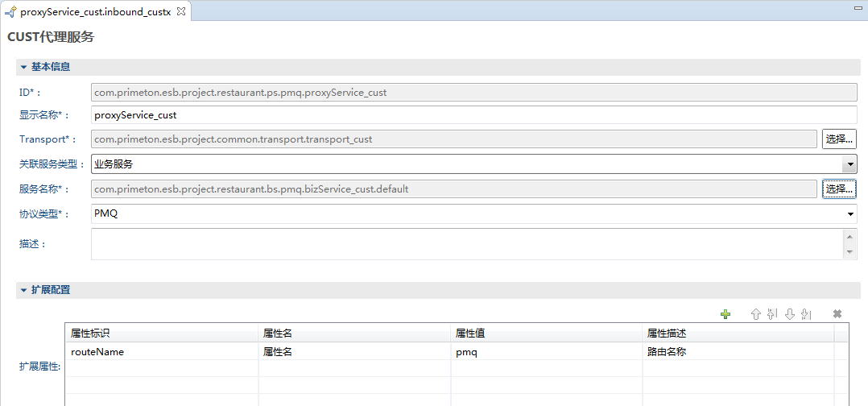Collapse the 基本信息 section
Image resolution: width=868 pixels, height=406 pixels.
coord(24,67)
